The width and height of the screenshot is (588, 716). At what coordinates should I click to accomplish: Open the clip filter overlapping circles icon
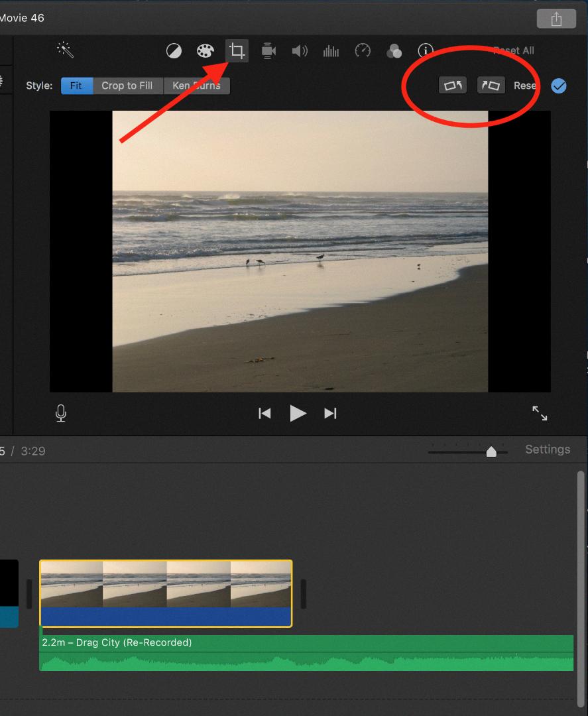tap(394, 51)
